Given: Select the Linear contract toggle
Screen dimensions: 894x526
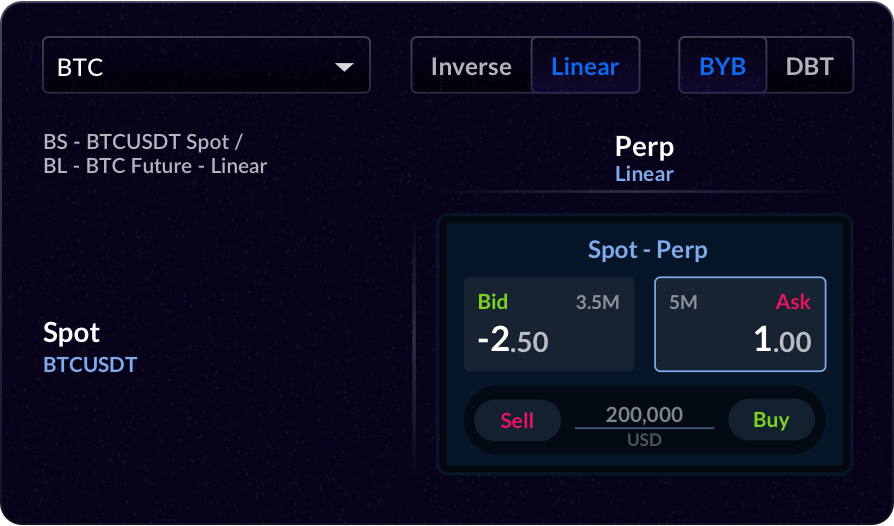Looking at the screenshot, I should click(x=585, y=66).
